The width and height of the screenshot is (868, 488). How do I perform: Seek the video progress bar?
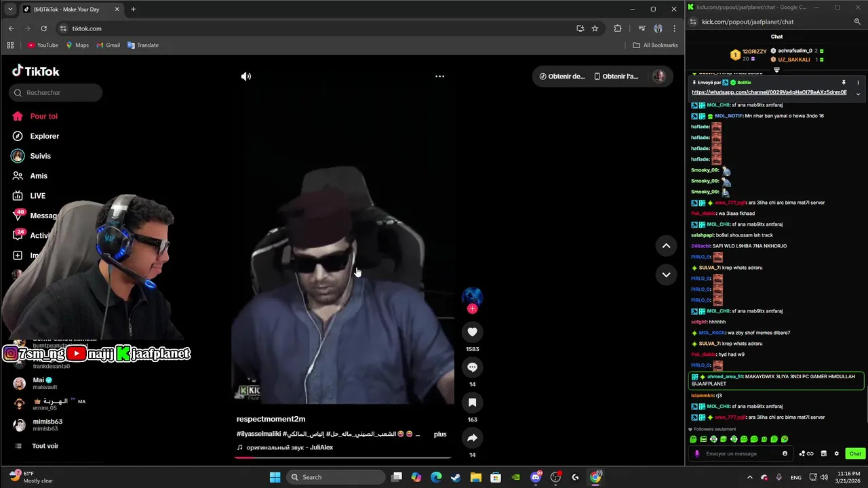344,457
